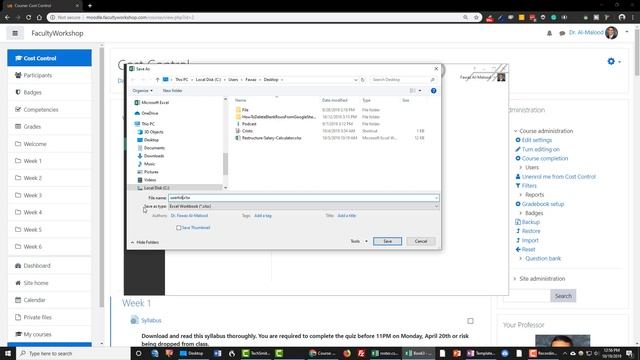
Task: Go to the Welcome section in sidebar
Action: point(49,144)
